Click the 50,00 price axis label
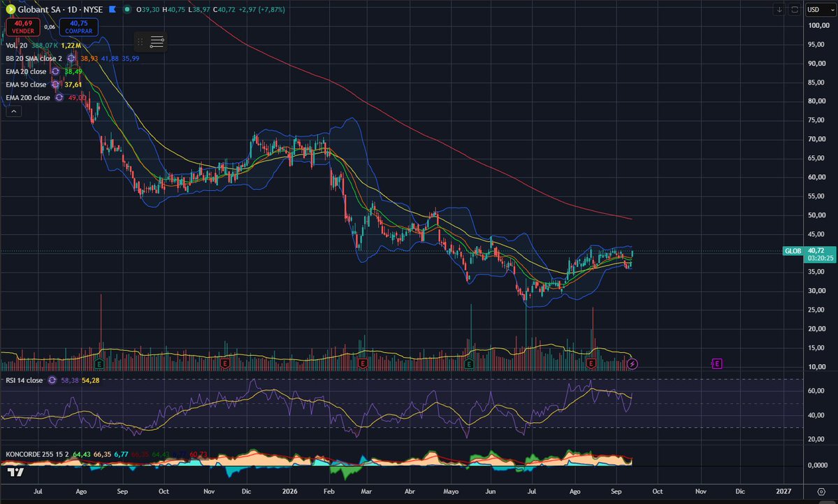Image resolution: width=838 pixels, height=504 pixels. coord(816,215)
